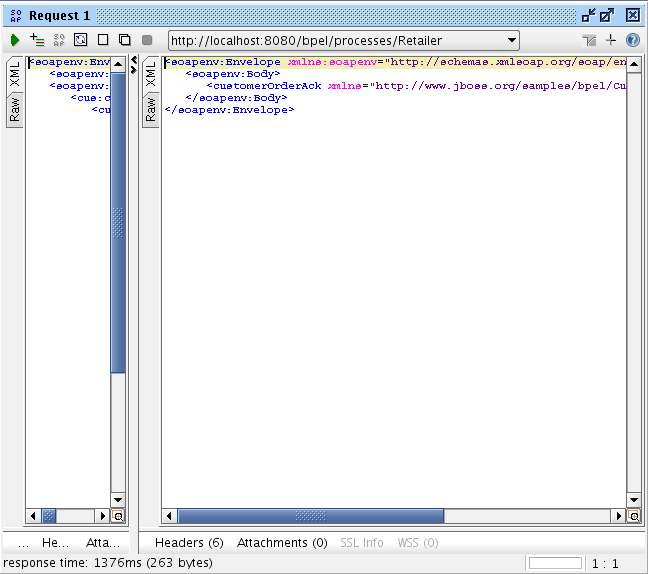
Task: Click the plus icon in toolbar
Action: [x=611, y=40]
